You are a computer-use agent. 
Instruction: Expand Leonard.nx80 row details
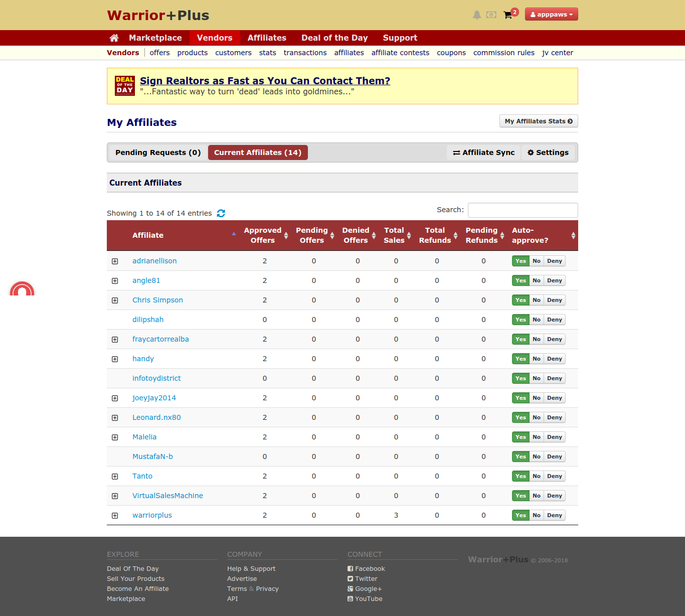(x=115, y=418)
